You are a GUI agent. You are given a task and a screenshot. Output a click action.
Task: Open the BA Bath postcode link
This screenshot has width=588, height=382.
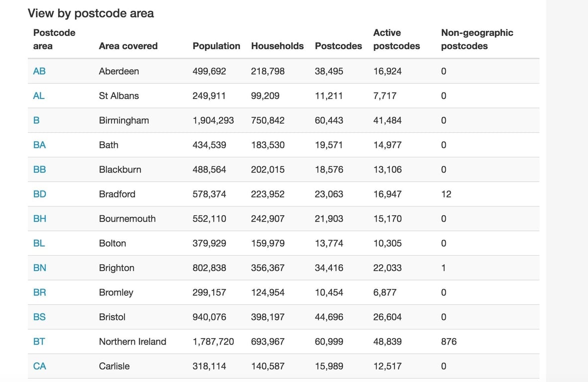39,145
